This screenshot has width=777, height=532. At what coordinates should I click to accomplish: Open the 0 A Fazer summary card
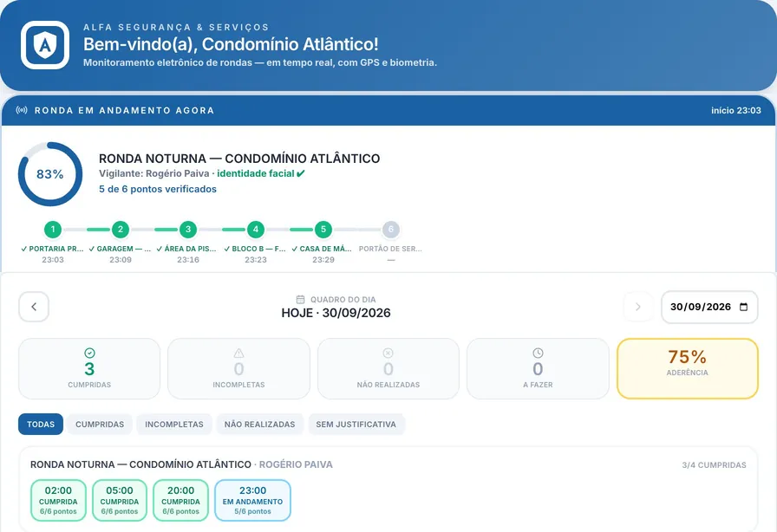[x=538, y=368]
